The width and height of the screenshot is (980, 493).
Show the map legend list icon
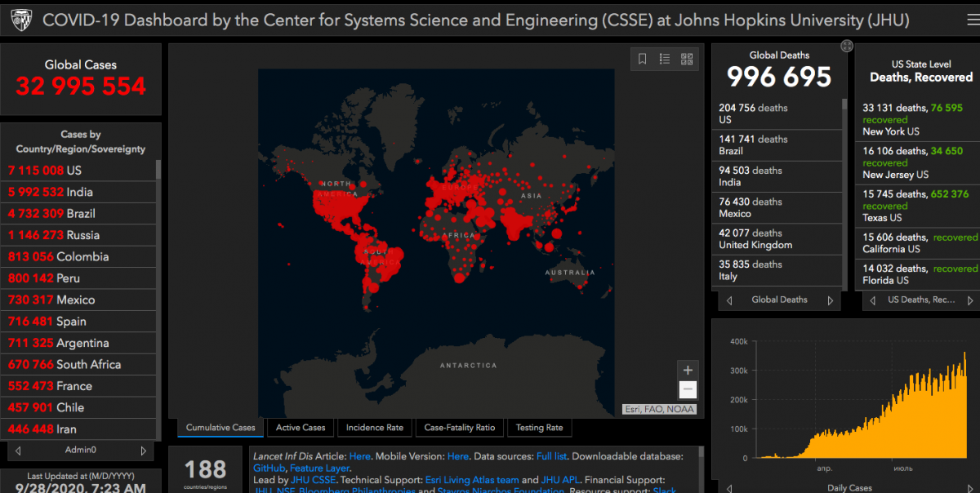(x=665, y=59)
